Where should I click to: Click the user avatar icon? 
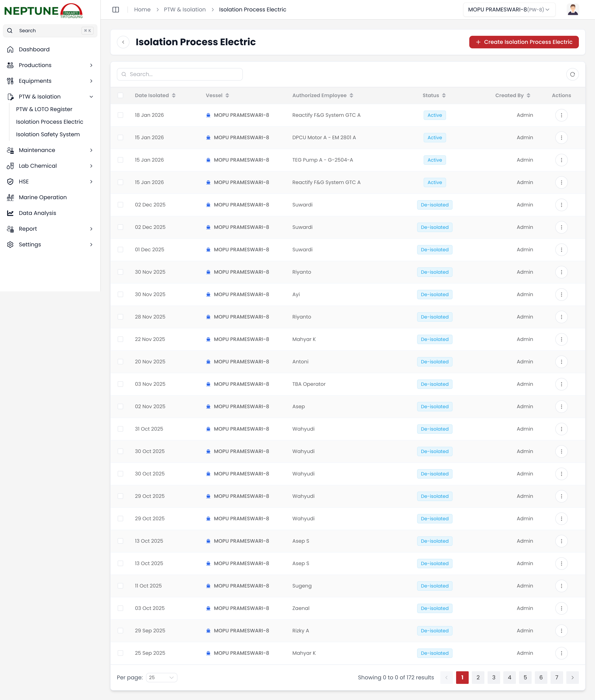tap(572, 9)
